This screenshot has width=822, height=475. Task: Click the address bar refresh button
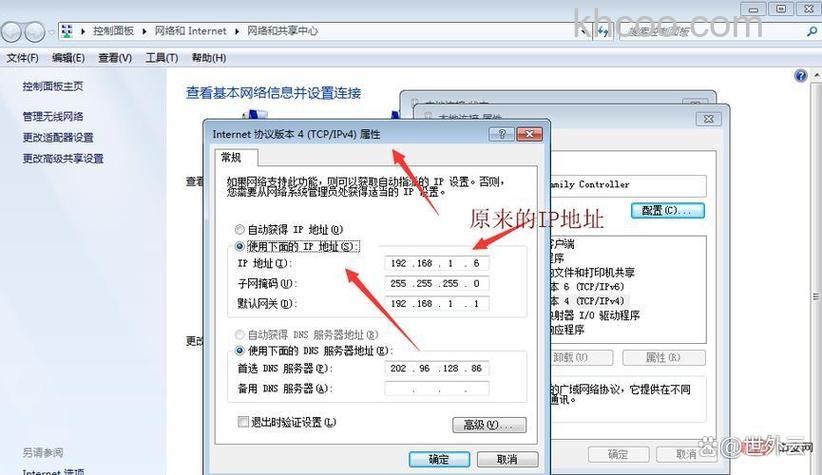click(x=603, y=31)
